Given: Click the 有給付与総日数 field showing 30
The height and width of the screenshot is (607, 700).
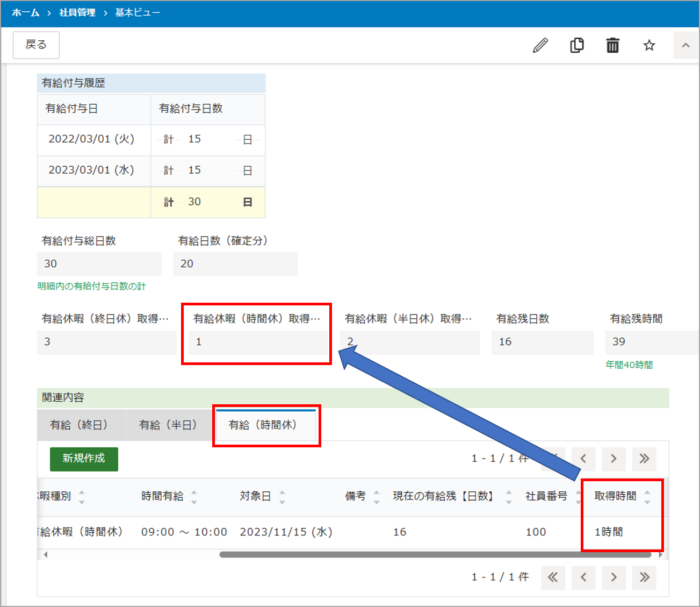Looking at the screenshot, I should 99,264.
